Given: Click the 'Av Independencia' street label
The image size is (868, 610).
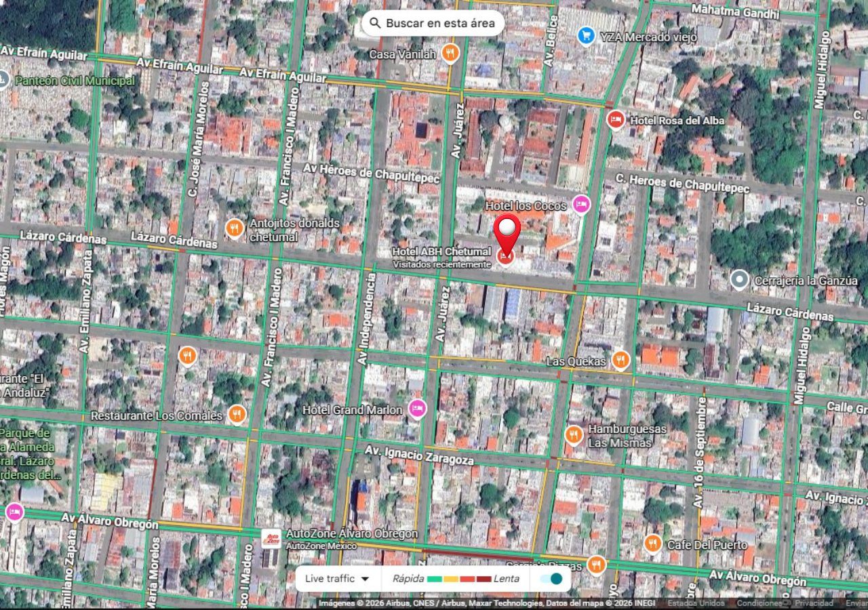Looking at the screenshot, I should [367, 319].
